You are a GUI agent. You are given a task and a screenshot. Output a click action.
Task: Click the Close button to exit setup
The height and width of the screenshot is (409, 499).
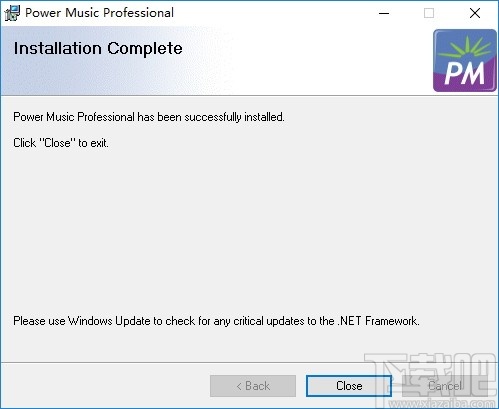349,386
